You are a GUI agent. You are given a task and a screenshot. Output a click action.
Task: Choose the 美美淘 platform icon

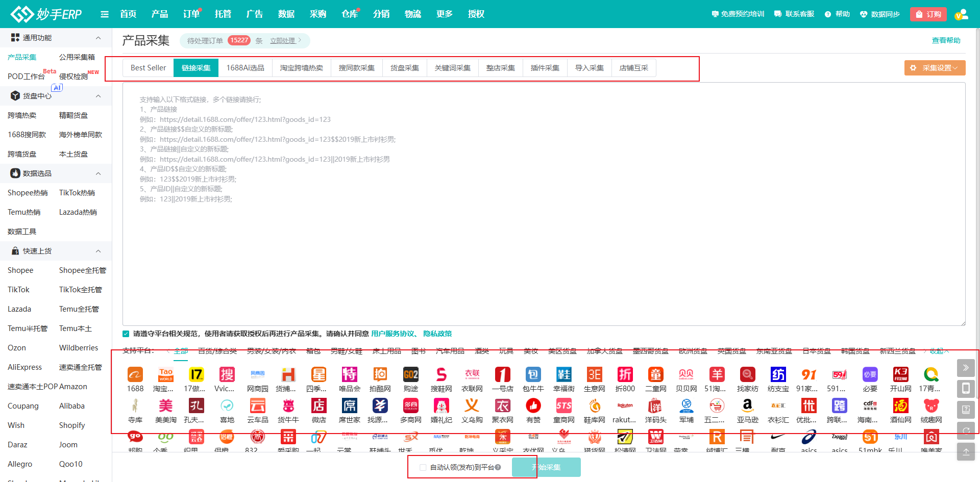[x=166, y=406]
